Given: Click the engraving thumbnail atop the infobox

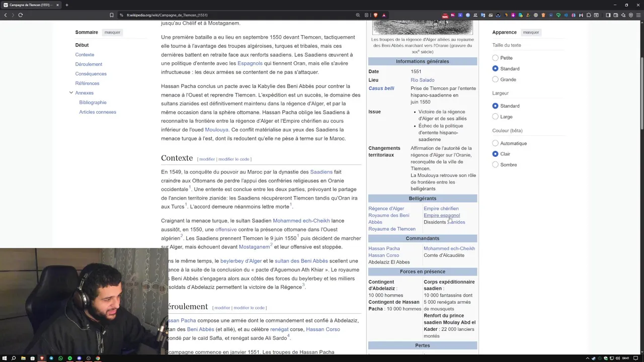Looking at the screenshot, I should [x=423, y=27].
